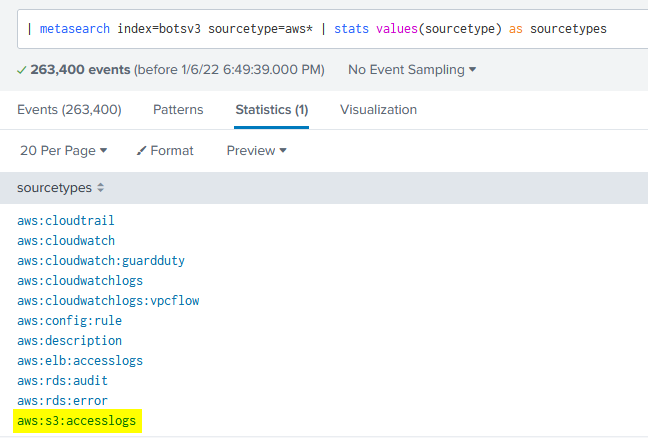Switch to the Patterns tab
Screen dimensions: 648x442
point(178,109)
